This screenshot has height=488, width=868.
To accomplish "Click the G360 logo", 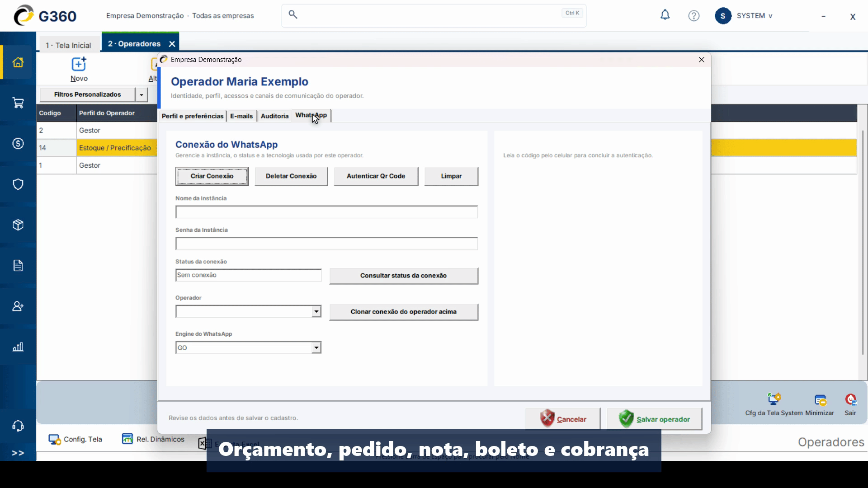I will (45, 16).
